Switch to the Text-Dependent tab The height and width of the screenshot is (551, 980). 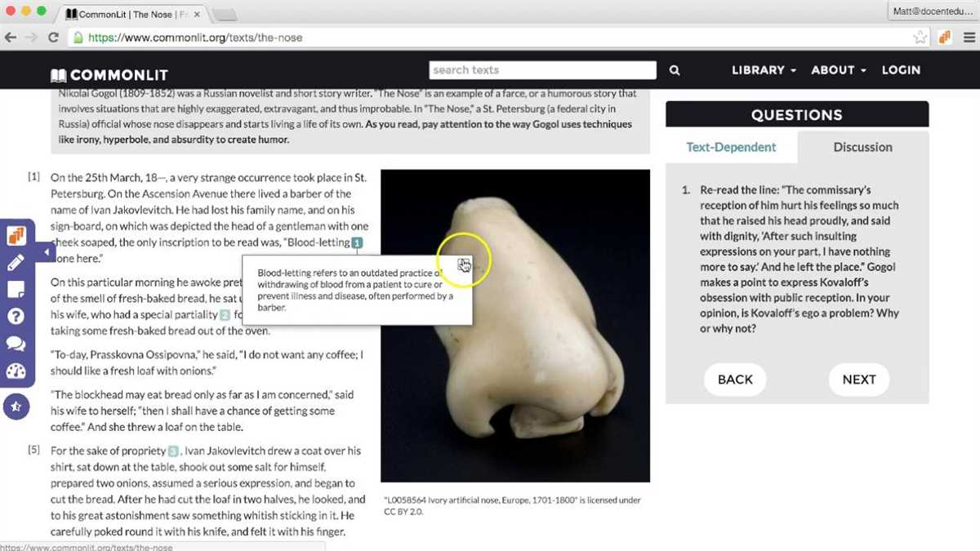click(x=731, y=147)
